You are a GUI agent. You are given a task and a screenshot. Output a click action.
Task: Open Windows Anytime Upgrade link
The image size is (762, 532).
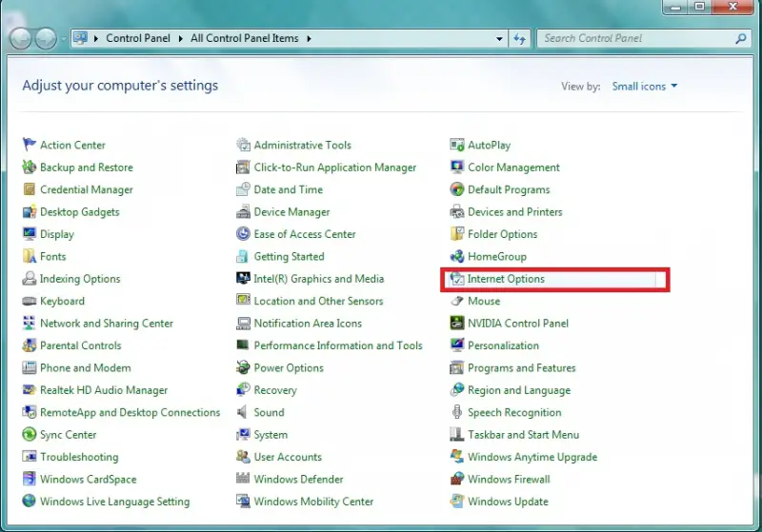tap(532, 457)
